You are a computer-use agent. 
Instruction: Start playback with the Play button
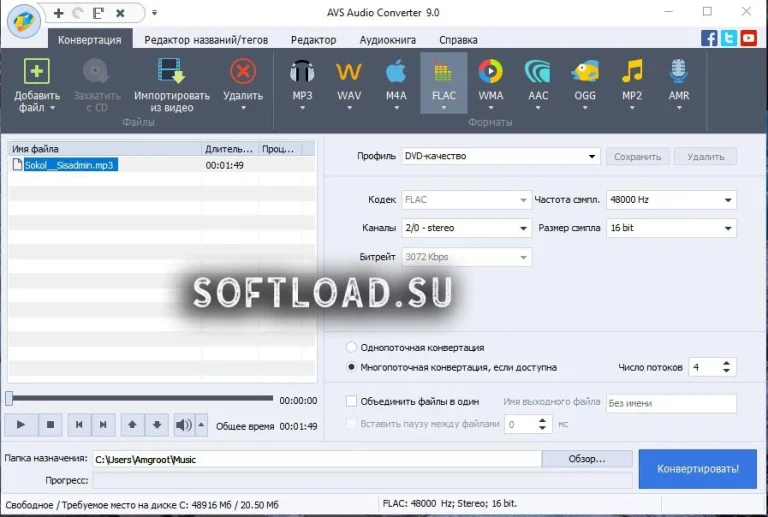tap(21, 424)
